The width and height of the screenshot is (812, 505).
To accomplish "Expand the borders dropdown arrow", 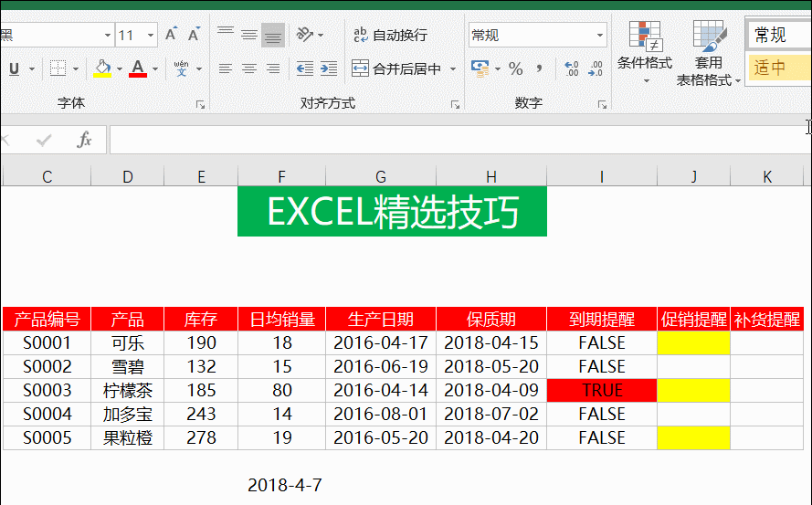I will click(76, 68).
